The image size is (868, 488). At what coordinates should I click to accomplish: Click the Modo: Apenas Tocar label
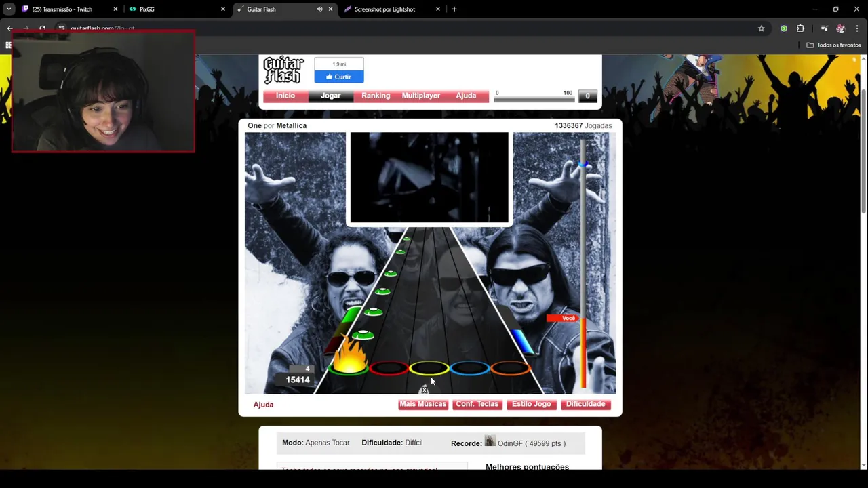tap(316, 443)
